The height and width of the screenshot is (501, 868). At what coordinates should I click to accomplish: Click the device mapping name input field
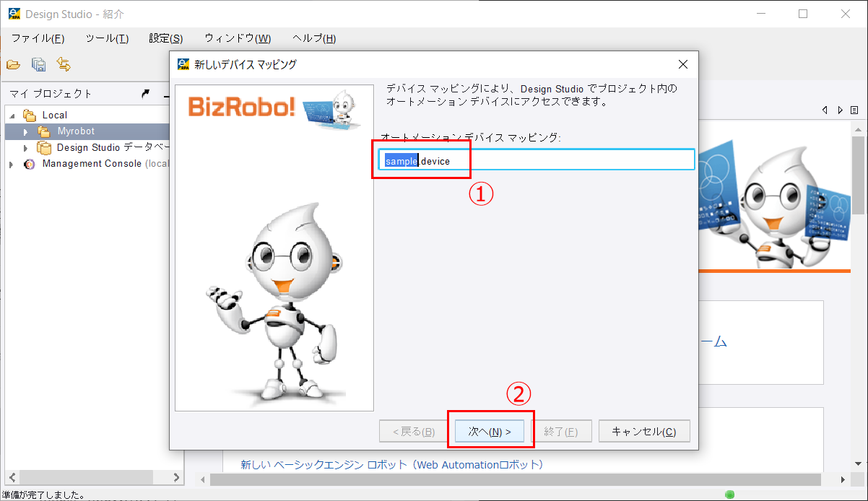click(x=537, y=160)
